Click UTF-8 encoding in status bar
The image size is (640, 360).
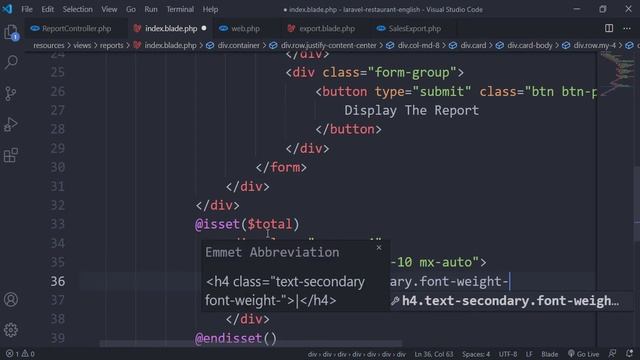tap(508, 354)
